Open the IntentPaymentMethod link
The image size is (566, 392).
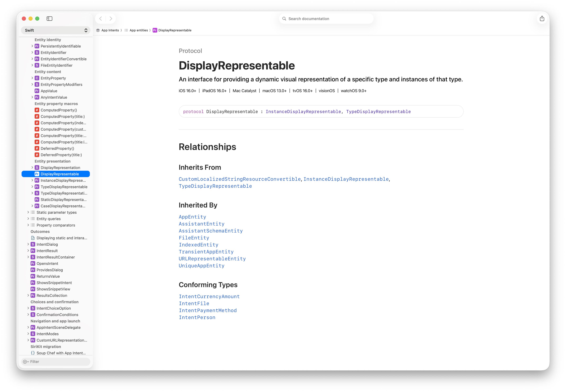[208, 310]
